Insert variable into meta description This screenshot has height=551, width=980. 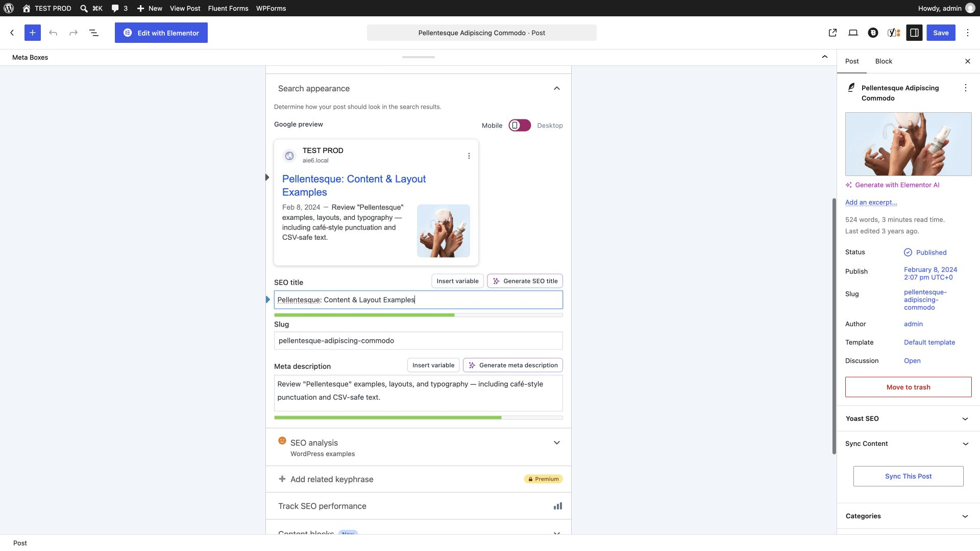tap(433, 365)
